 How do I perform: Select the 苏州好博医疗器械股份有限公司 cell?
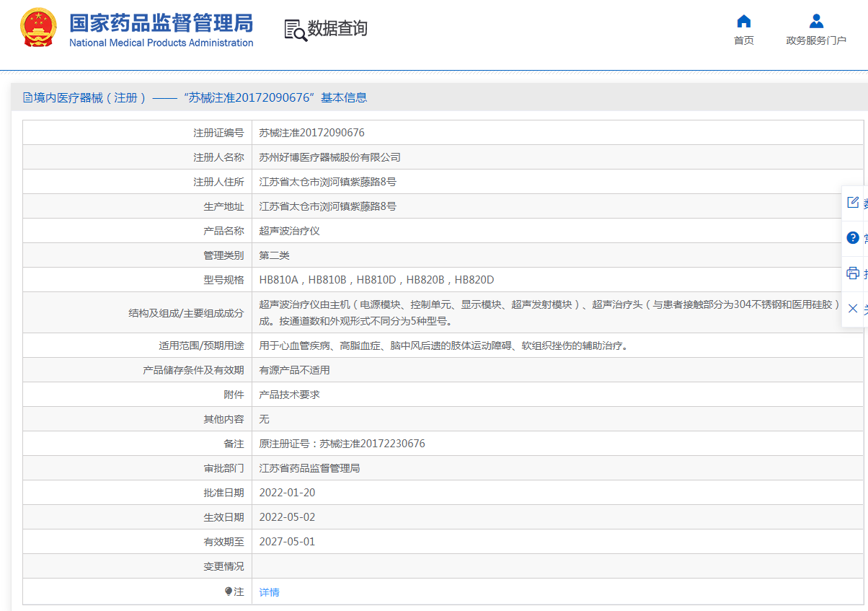click(x=330, y=157)
